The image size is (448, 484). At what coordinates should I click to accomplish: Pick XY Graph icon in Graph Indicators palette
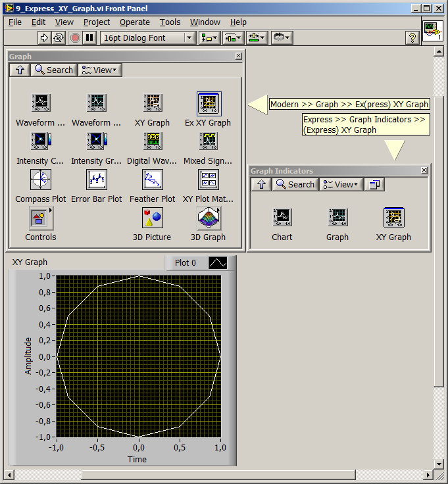pyautogui.click(x=393, y=217)
